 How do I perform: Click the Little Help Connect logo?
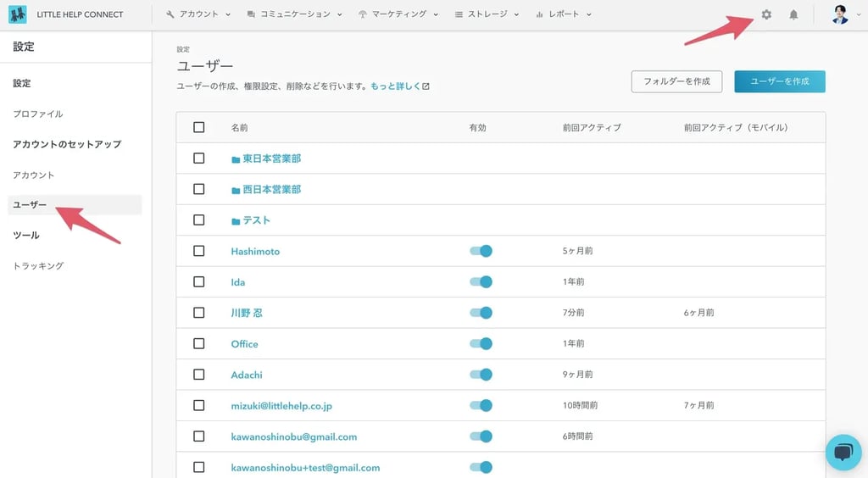coord(18,14)
